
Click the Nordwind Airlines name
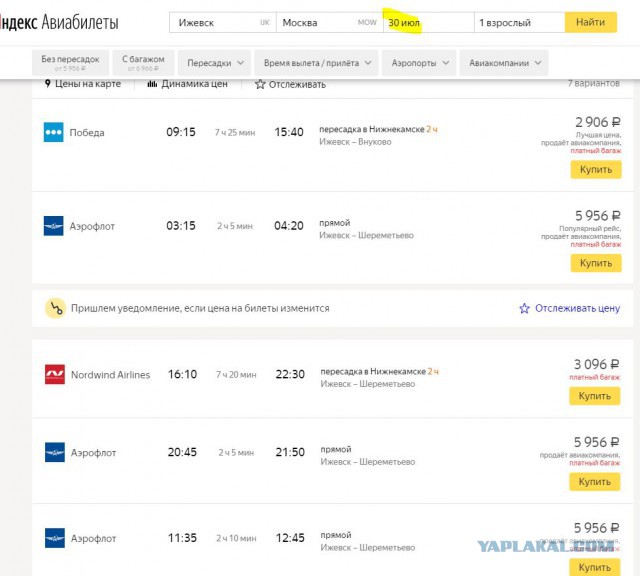pyautogui.click(x=111, y=375)
